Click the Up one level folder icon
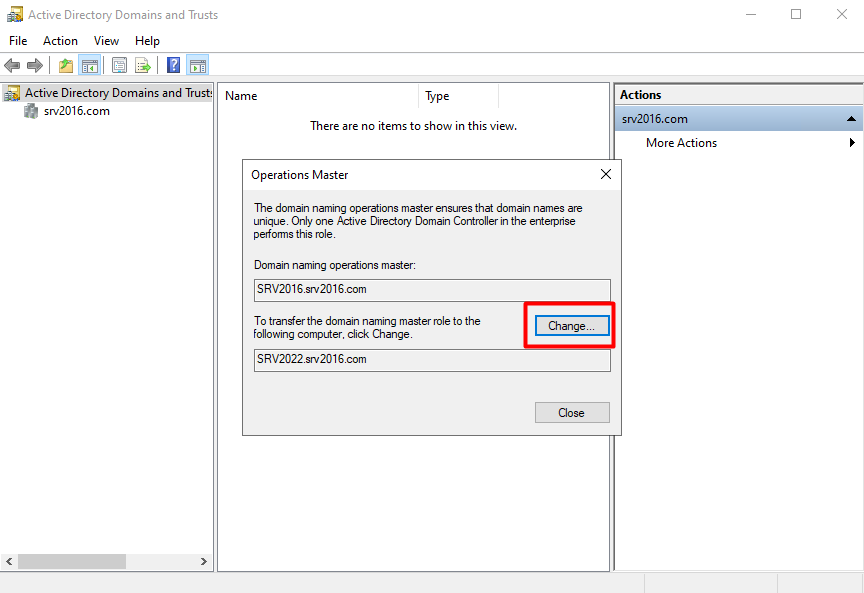Viewport: 864px width, 593px height. [66, 66]
